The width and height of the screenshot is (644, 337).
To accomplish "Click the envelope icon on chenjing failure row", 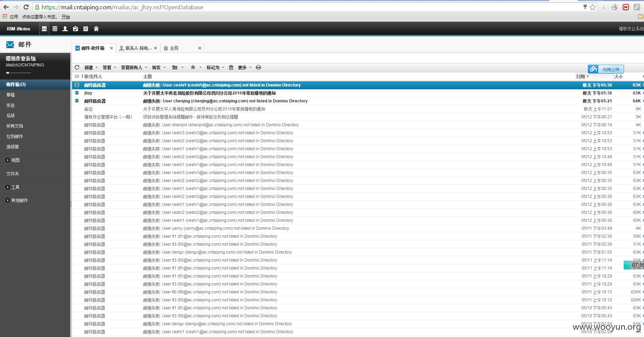I will coord(77,101).
